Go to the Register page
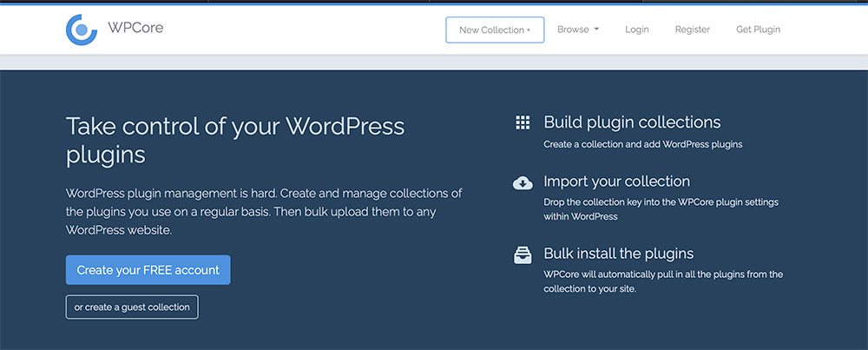868x350 pixels. tap(692, 30)
